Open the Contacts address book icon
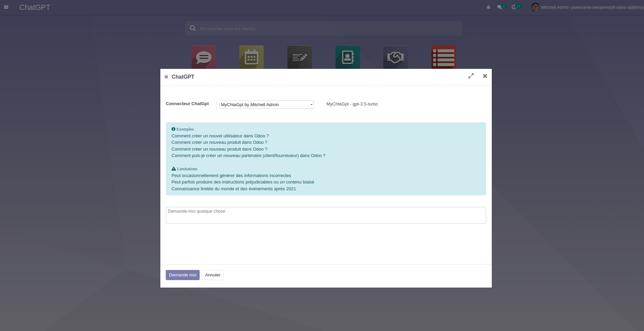This screenshot has width=644, height=331. tap(348, 58)
